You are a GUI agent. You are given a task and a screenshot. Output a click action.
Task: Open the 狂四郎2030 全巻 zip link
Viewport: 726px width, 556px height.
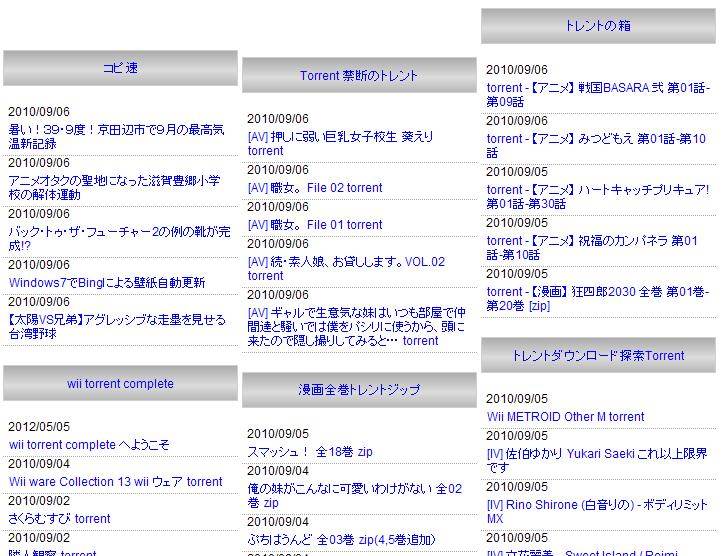coord(597,299)
